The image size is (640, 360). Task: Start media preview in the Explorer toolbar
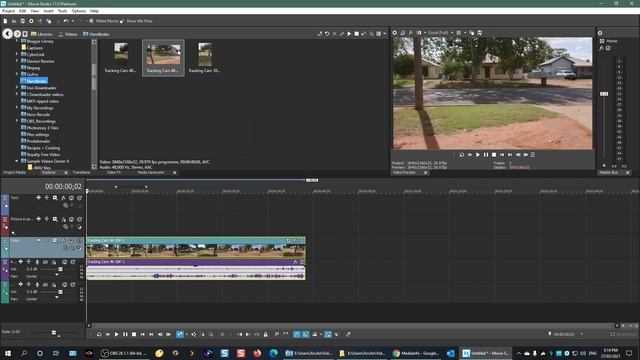349,34
